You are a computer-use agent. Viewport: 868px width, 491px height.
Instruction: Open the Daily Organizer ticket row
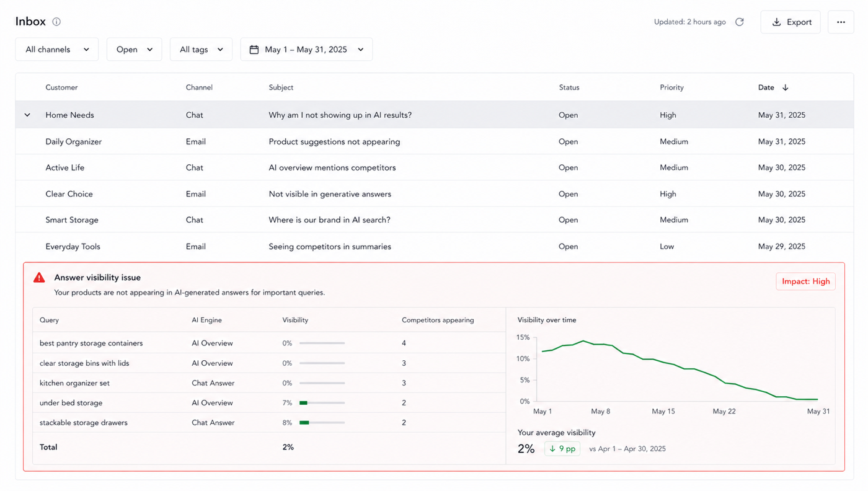coord(434,141)
